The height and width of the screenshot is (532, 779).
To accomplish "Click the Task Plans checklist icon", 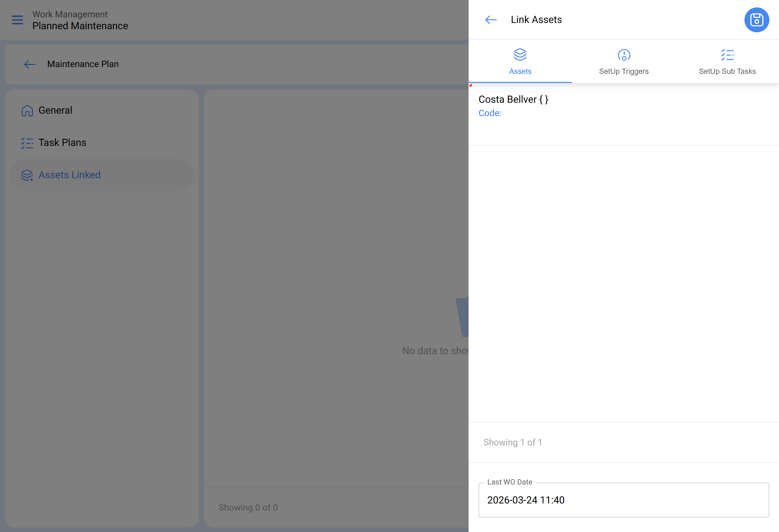I will [x=27, y=143].
